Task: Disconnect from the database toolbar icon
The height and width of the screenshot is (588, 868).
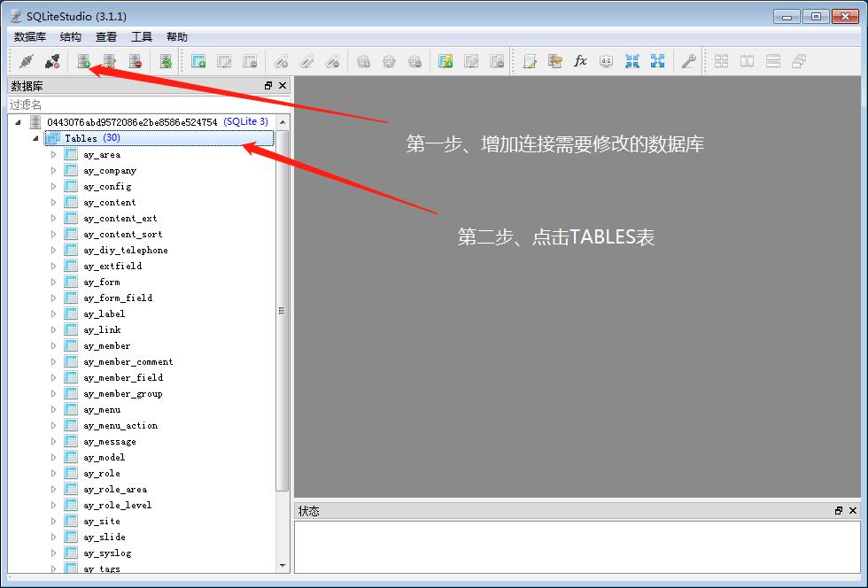Action: 52,61
